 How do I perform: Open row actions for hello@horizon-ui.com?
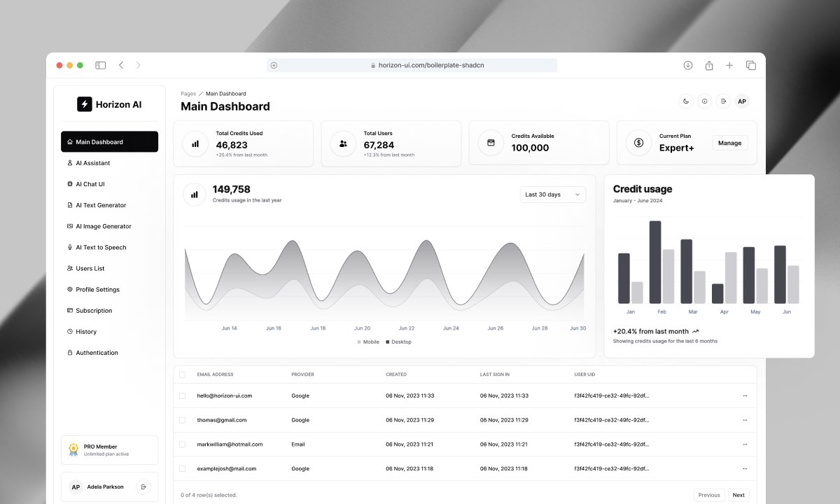pyautogui.click(x=745, y=395)
